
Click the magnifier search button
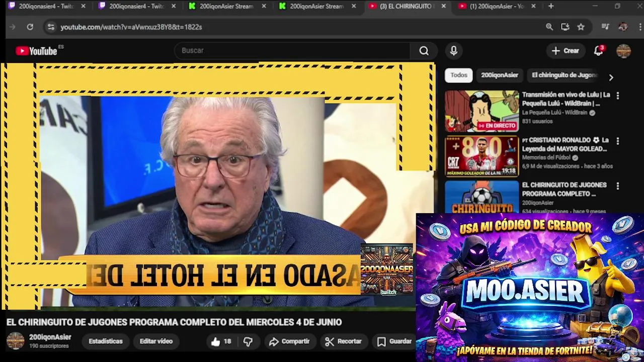point(424,50)
